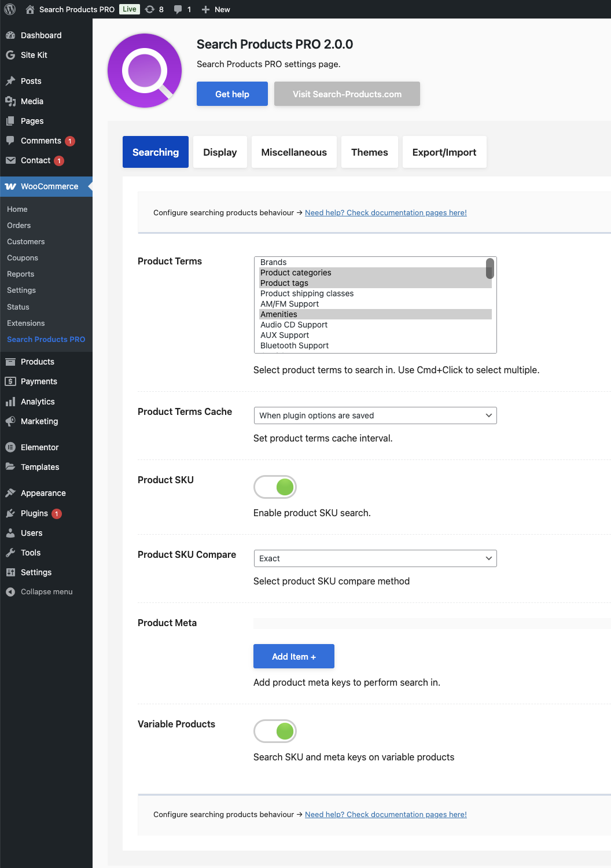The image size is (611, 868).
Task: Open the Product Terms Cache dropdown
Action: coord(375,415)
